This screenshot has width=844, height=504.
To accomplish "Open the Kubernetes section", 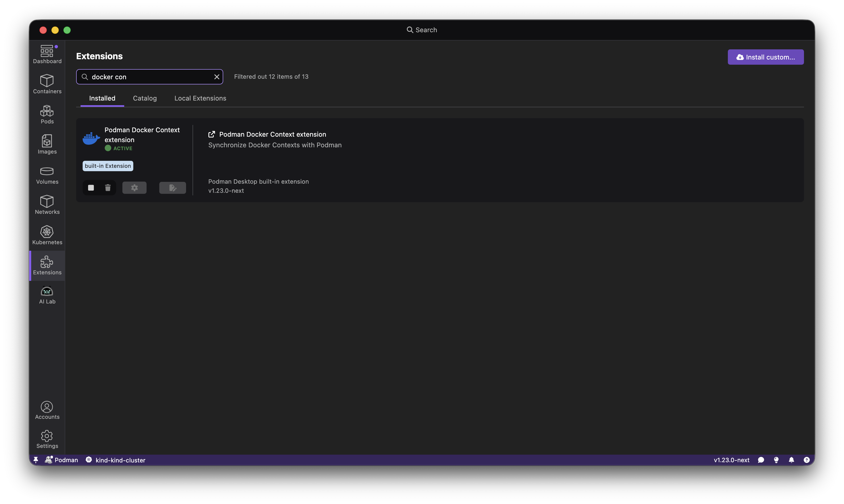I will click(47, 234).
